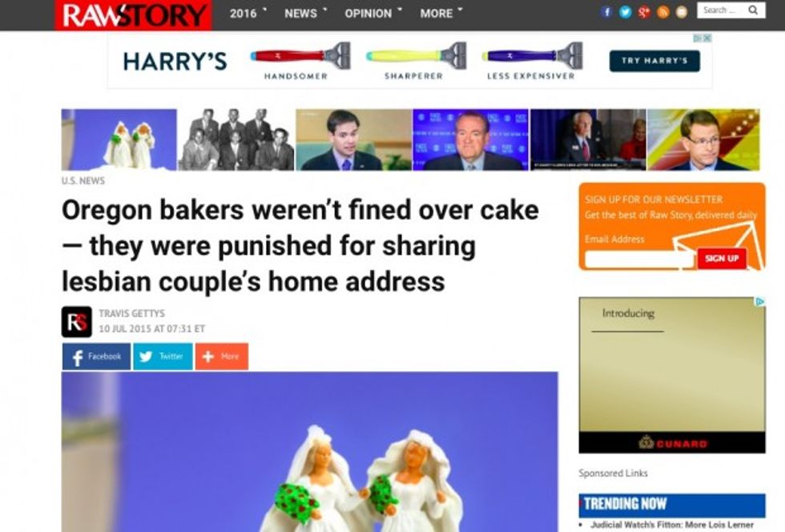785x532 pixels.
Task: Open the orange RSS feed icon
Action: point(663,12)
